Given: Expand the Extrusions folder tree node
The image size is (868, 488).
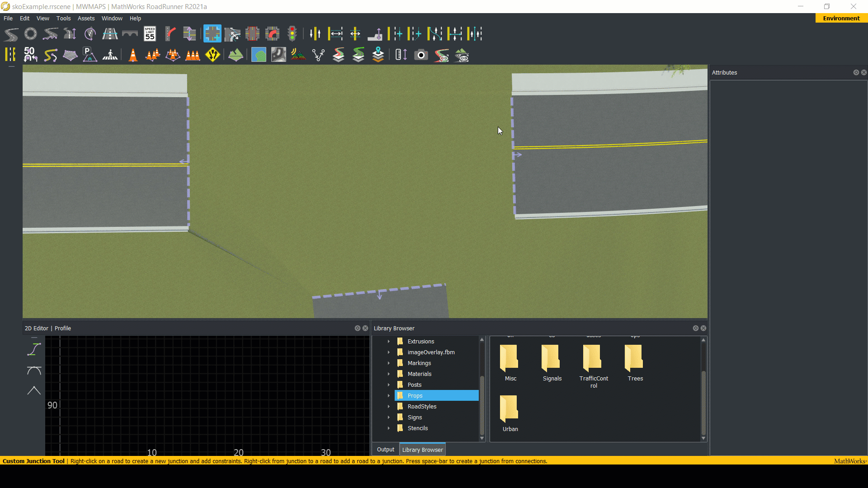Looking at the screenshot, I should (388, 342).
